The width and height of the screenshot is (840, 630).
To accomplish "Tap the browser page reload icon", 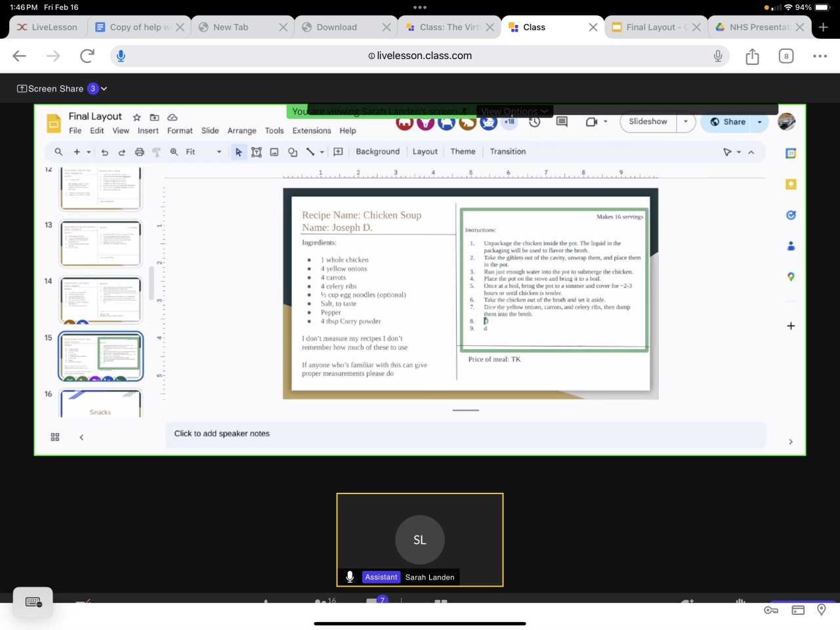I will tap(87, 56).
